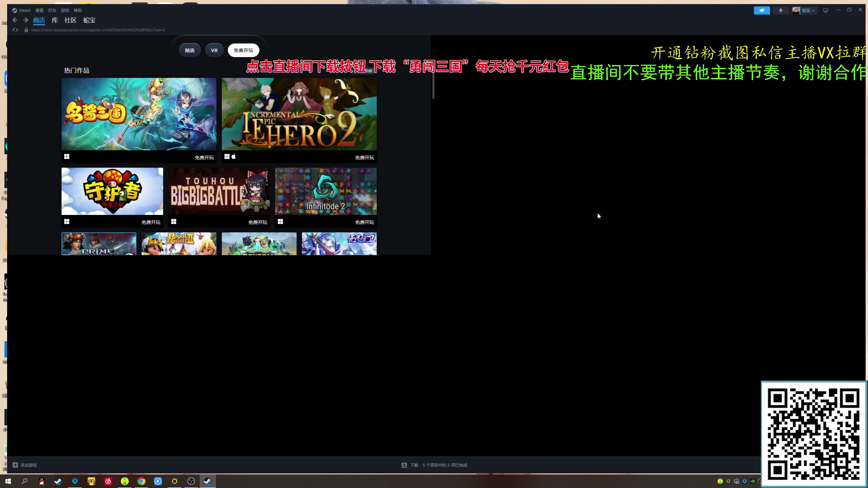Open the 游戏 menu
This screenshot has height=488, width=868.
(65, 11)
